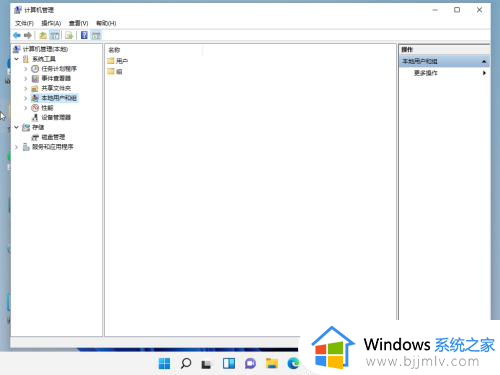Collapse the 本地用户和组 actions section arrow
Screen dimensions: 500x375
tap(484, 62)
